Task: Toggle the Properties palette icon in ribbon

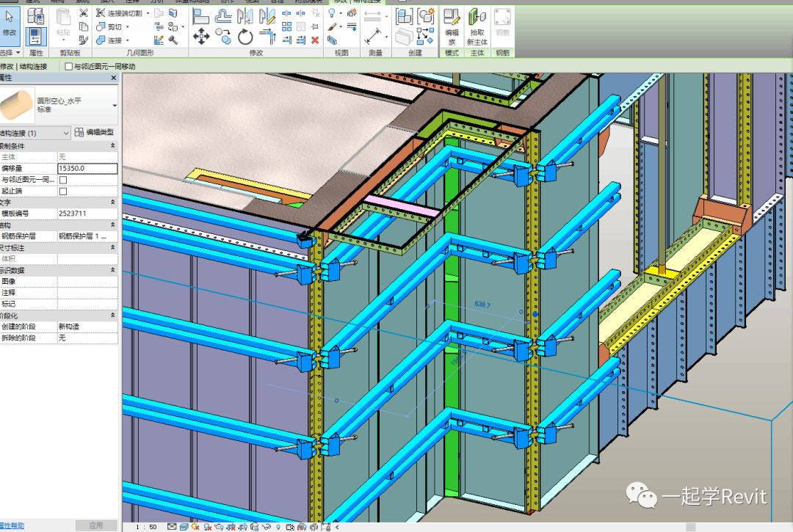Action: click(x=35, y=37)
